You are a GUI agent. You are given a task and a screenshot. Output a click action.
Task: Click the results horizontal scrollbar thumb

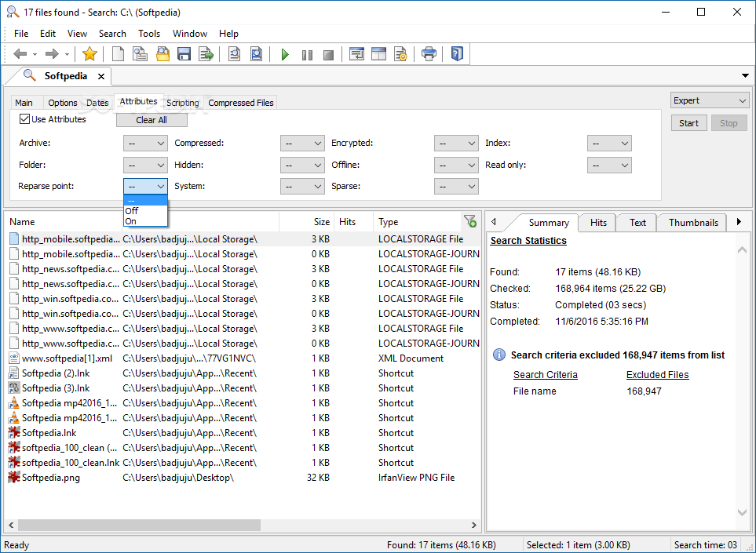click(x=139, y=525)
